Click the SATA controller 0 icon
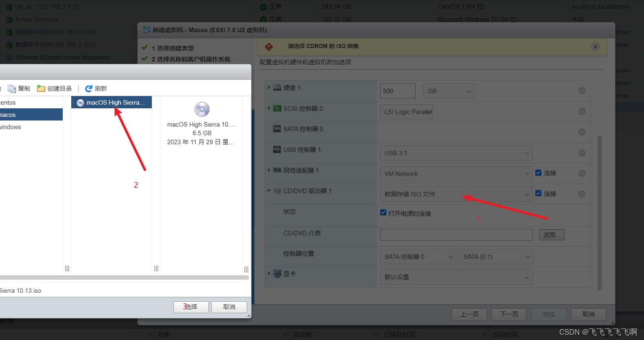Image resolution: width=644 pixels, height=340 pixels. (277, 129)
